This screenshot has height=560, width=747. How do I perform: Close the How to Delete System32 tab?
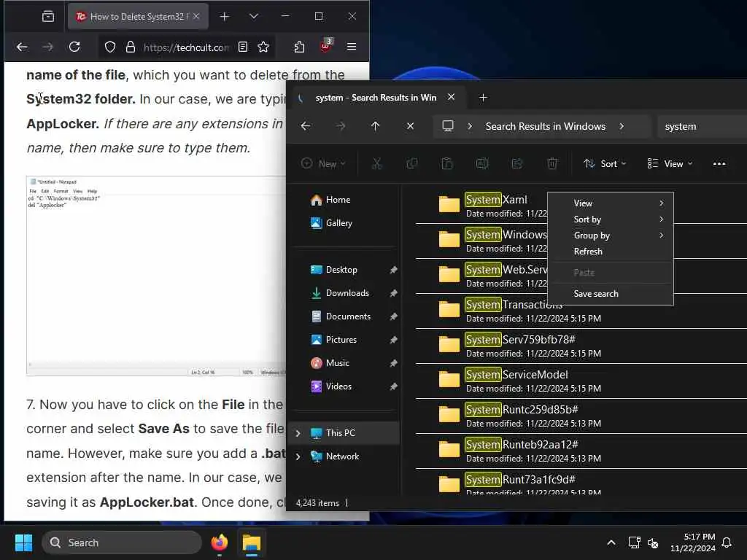coord(196,16)
